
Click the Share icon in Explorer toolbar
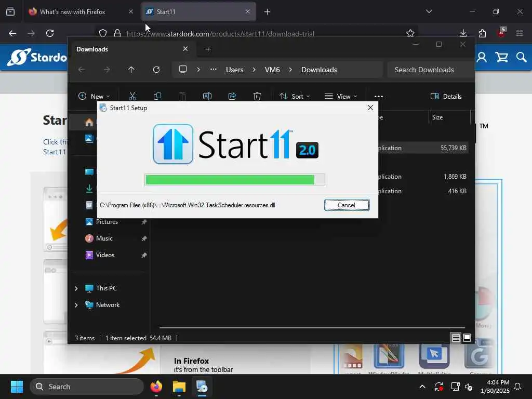[232, 96]
